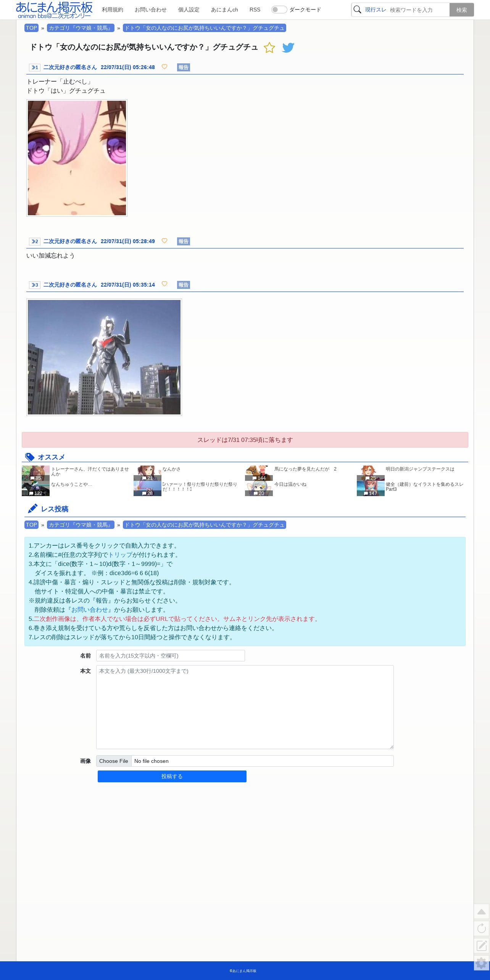This screenshot has height=980, width=490.
Task: Open recommended thread 明日の新潟ジャンプステークスは
Action: click(x=420, y=469)
